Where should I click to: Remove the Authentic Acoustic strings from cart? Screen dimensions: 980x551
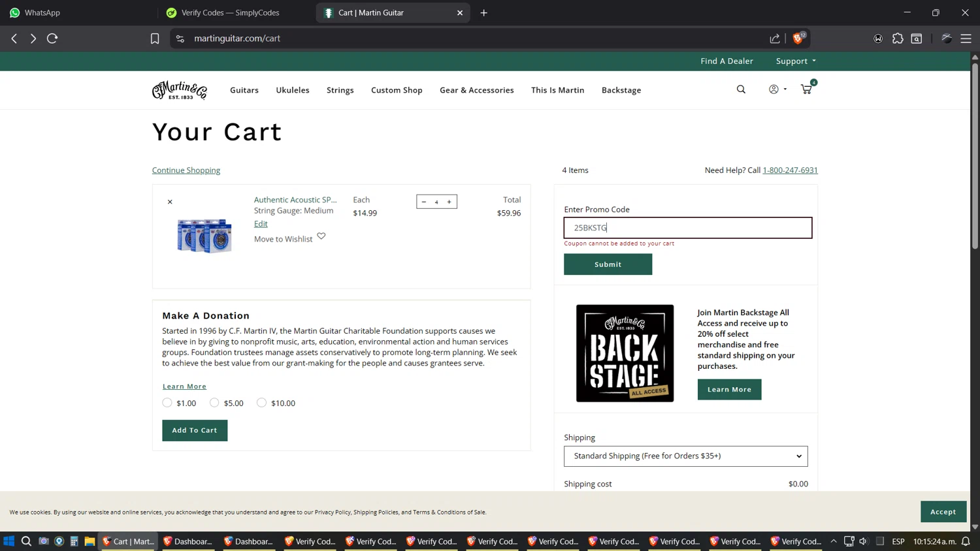pyautogui.click(x=170, y=202)
